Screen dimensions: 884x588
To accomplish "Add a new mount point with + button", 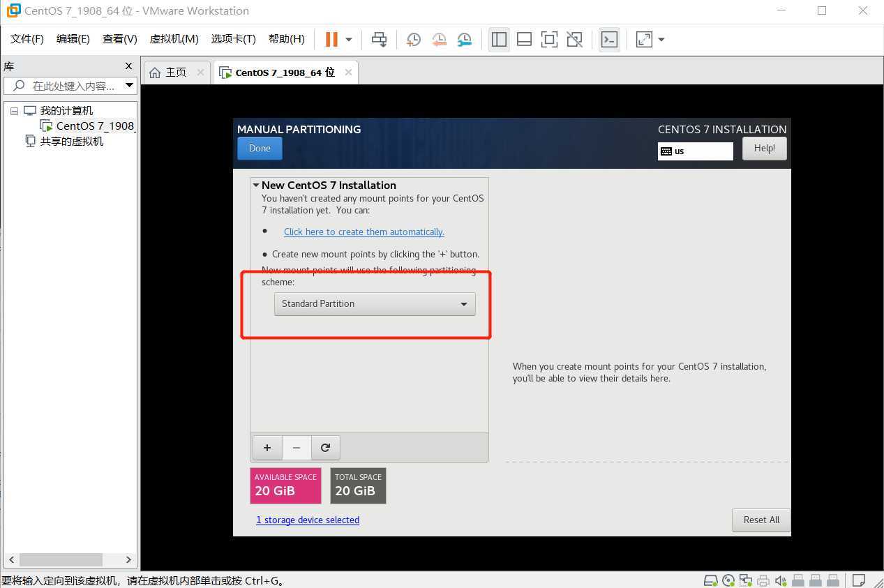I will click(267, 448).
